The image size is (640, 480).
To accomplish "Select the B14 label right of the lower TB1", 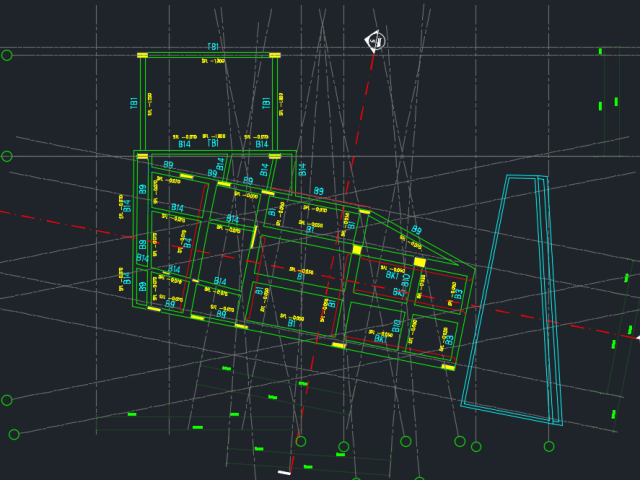I will [262, 144].
